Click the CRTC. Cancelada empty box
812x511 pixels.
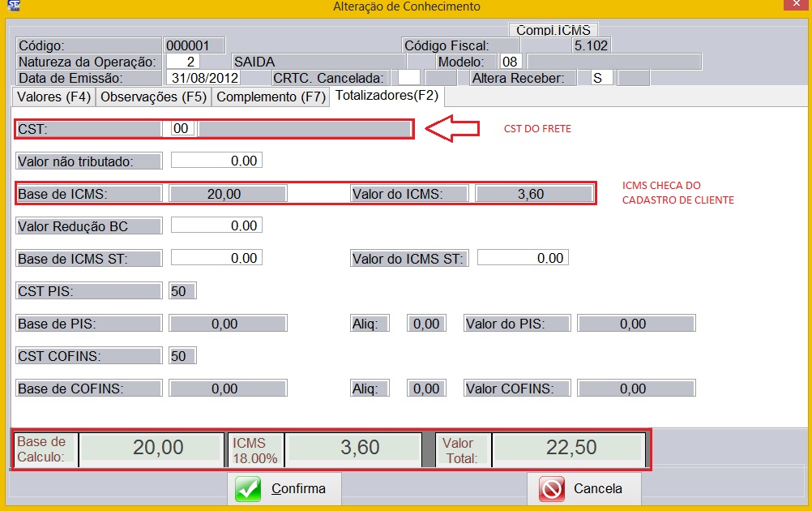[409, 78]
